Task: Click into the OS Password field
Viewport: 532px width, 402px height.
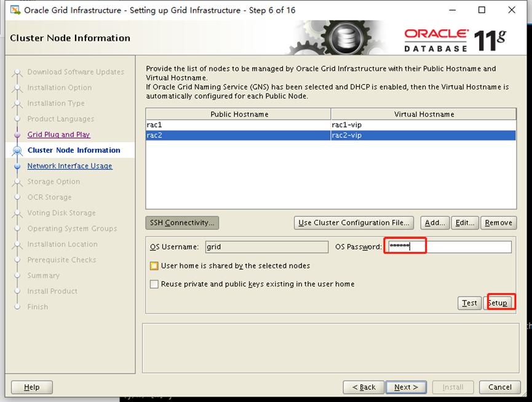Action: pos(450,247)
